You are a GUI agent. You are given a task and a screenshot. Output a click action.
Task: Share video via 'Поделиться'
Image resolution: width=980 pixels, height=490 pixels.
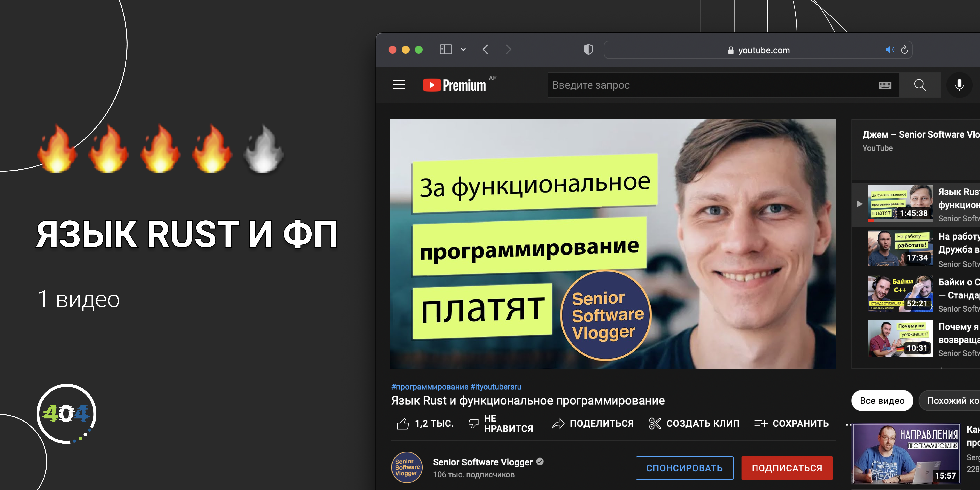tap(592, 423)
